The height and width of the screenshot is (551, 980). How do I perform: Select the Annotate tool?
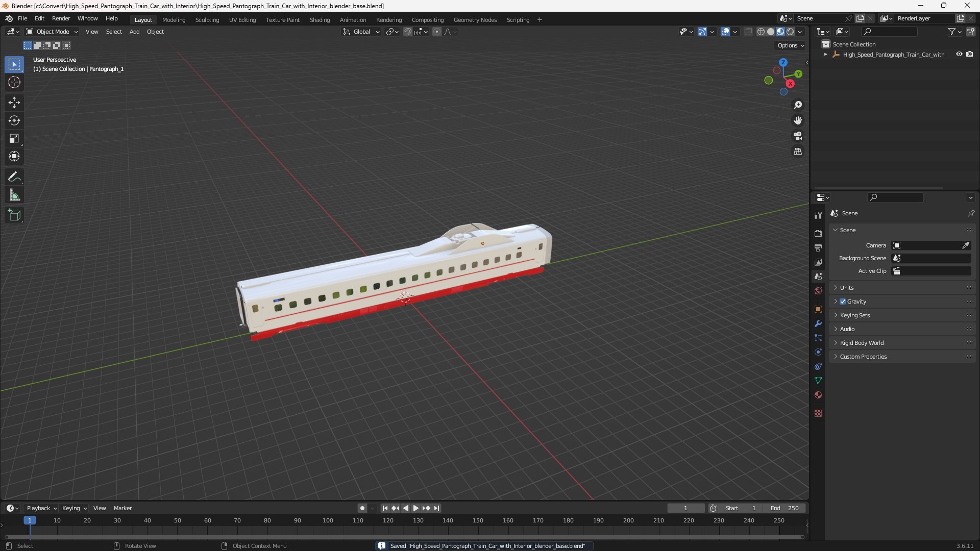tap(14, 177)
